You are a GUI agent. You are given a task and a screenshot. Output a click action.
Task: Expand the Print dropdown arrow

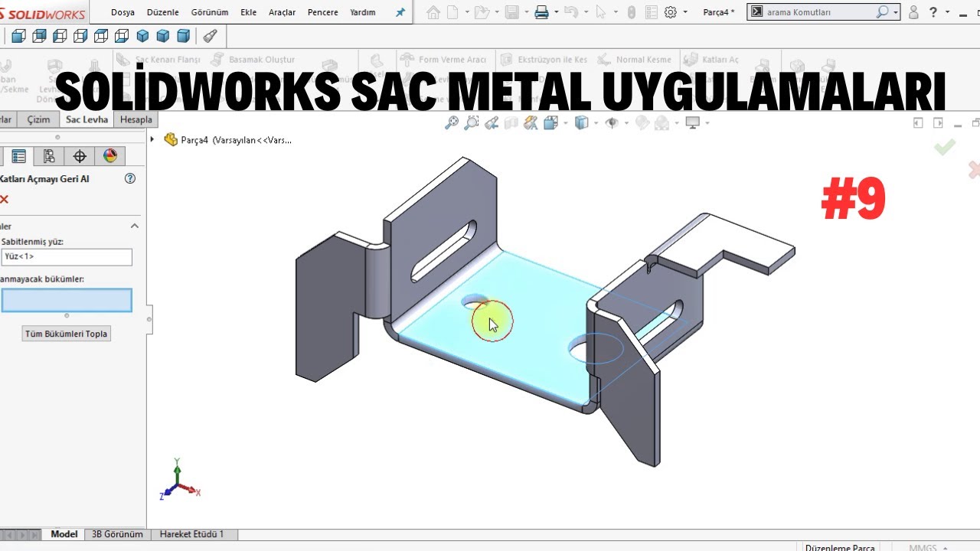pos(556,13)
